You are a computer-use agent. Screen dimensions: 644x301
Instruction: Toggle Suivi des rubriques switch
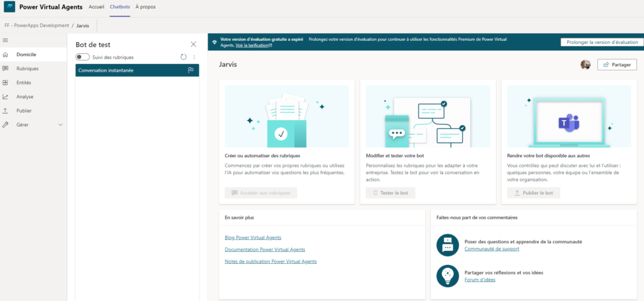(x=82, y=57)
